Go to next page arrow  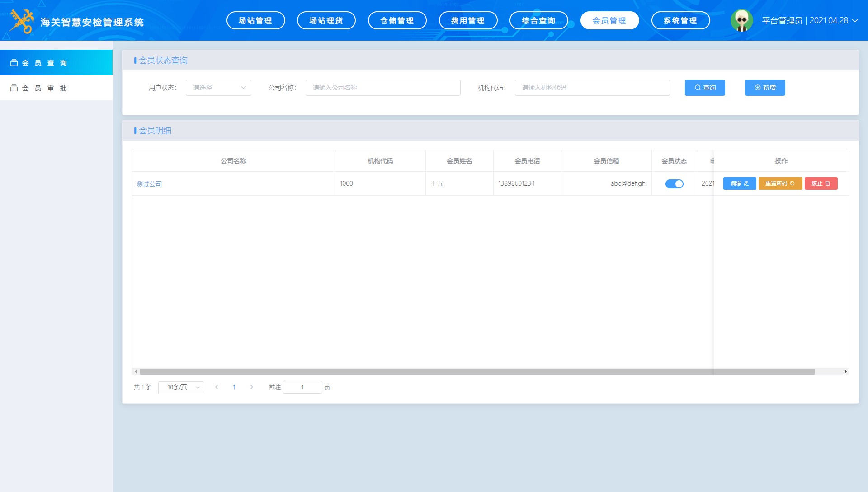(252, 387)
